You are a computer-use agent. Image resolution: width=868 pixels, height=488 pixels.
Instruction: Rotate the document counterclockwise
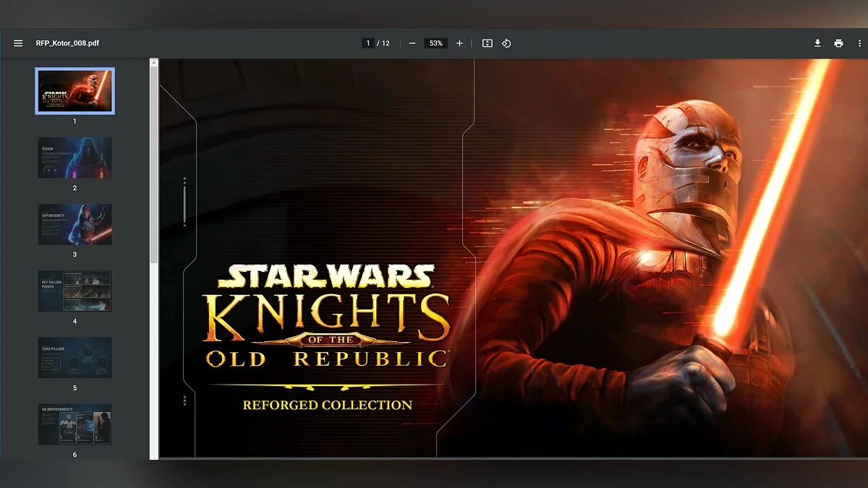click(506, 43)
